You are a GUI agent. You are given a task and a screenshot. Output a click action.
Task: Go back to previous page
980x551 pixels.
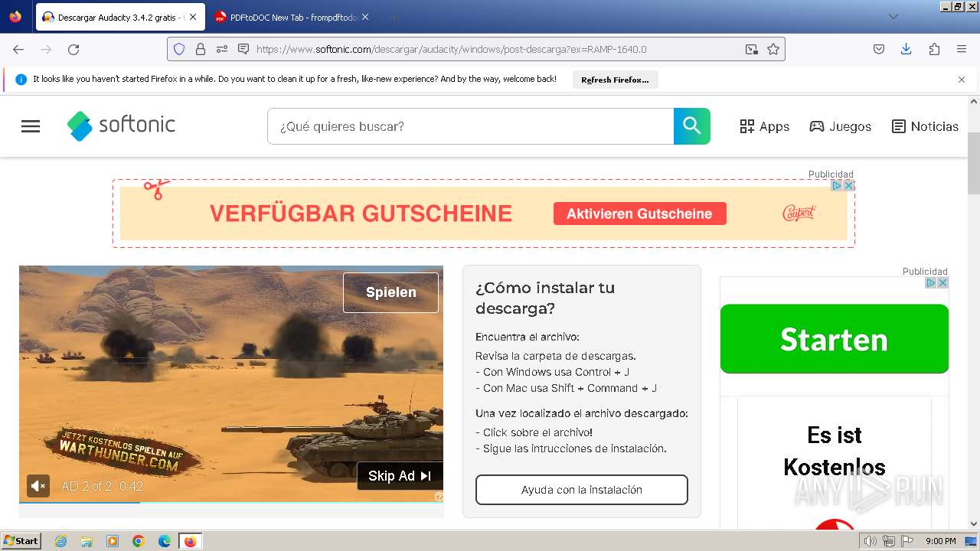click(x=18, y=49)
